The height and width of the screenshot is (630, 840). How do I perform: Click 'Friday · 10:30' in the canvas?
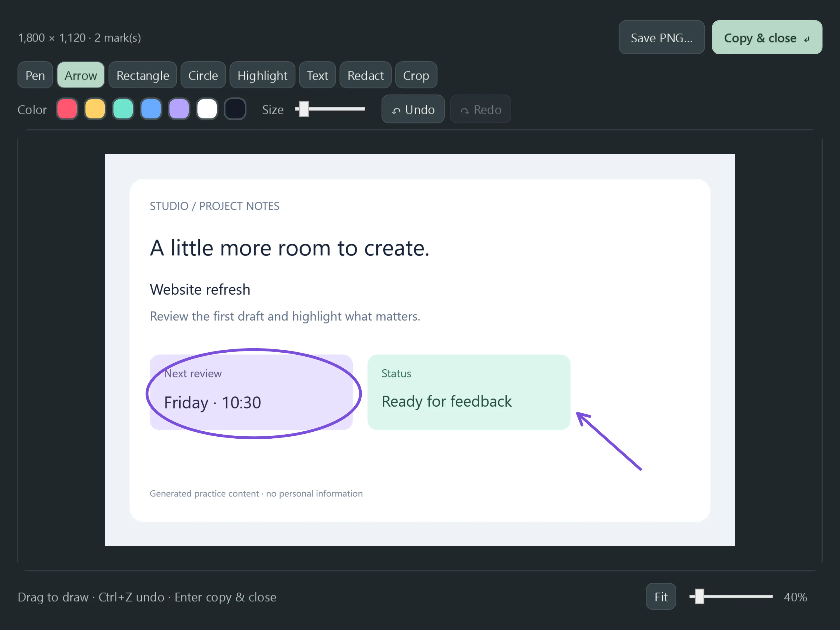pos(213,403)
